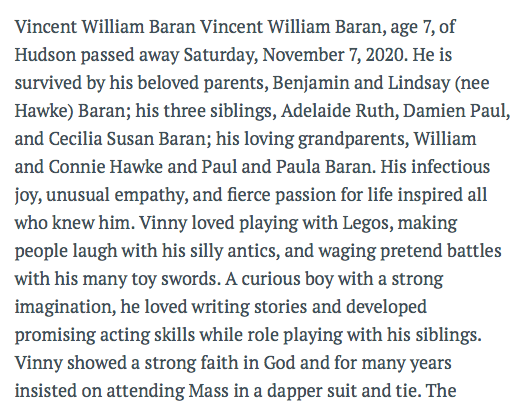Viewport: 526px width, 407px height.
Task: Click the word "infectious" in the text
Action: coord(451,167)
